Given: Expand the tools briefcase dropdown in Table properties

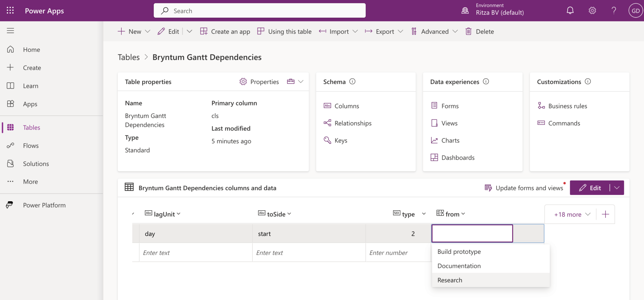Looking at the screenshot, I should point(295,82).
